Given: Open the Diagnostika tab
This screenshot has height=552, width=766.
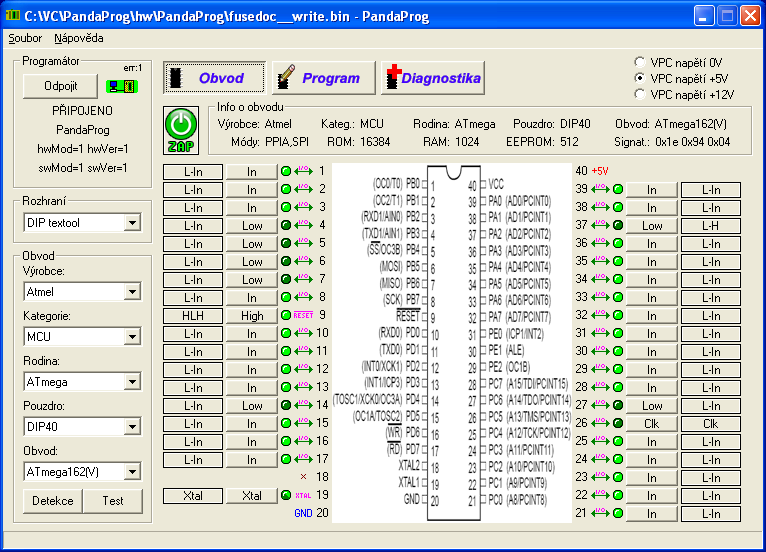Looking at the screenshot, I should tap(433, 78).
